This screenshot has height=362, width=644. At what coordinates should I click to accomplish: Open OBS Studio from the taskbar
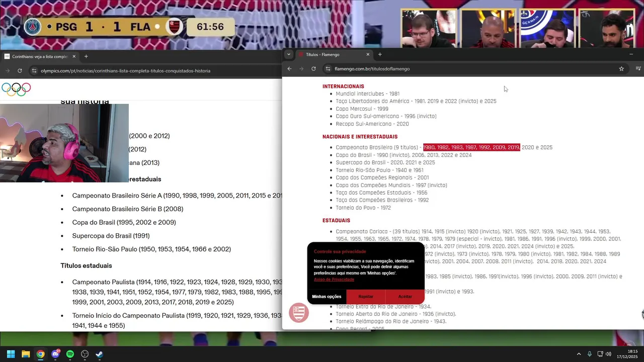(x=85, y=354)
